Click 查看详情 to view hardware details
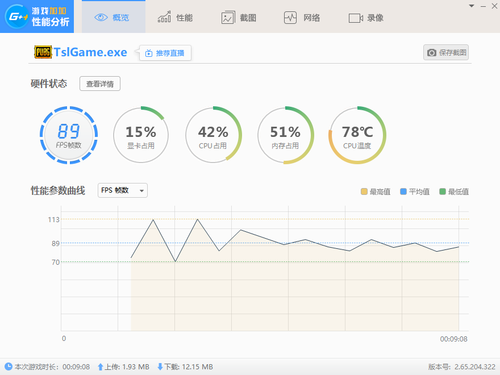Viewport: 500px width, 375px height. click(x=100, y=84)
